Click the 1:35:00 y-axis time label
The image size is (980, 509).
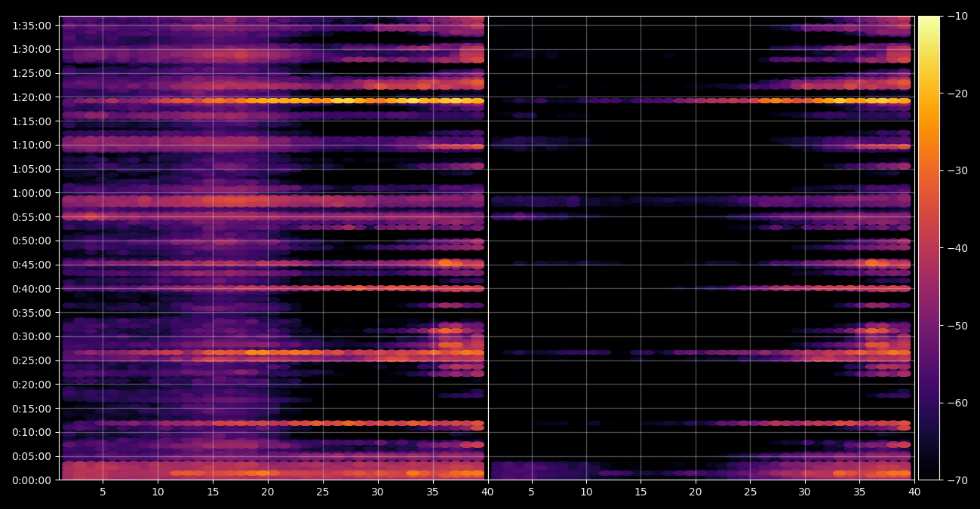click(x=32, y=26)
